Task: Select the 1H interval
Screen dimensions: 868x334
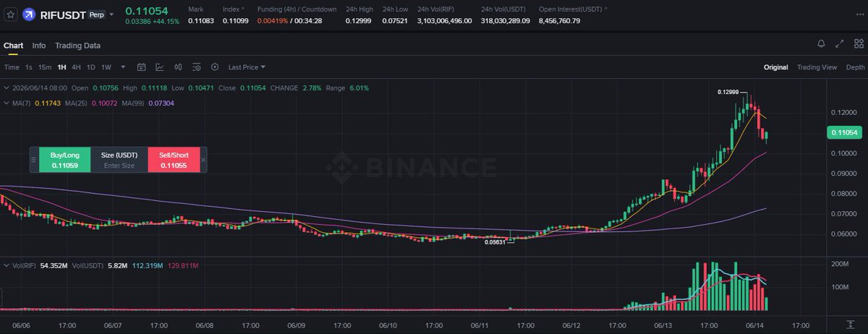Action: click(x=62, y=67)
